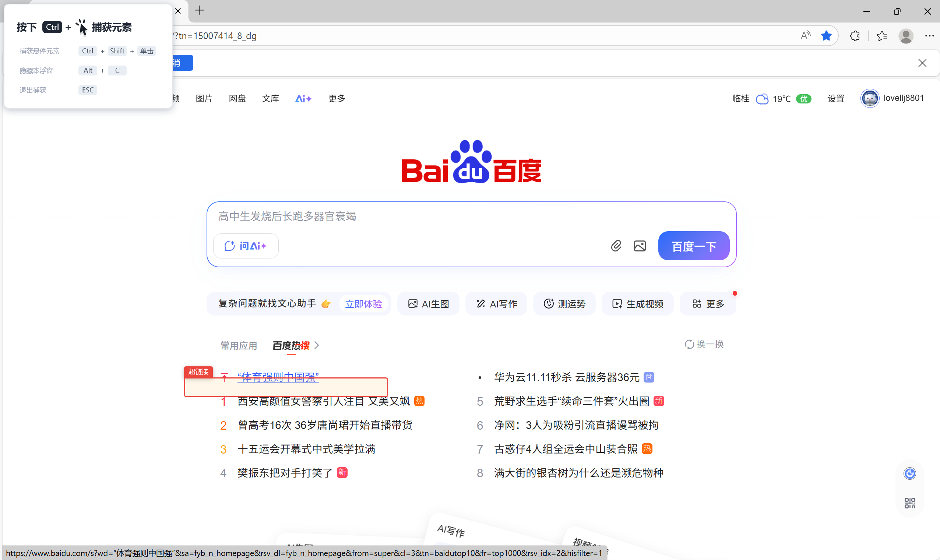This screenshot has width=940, height=560.
Task: Click the 商 badge beside 华为云 headline
Action: (649, 377)
